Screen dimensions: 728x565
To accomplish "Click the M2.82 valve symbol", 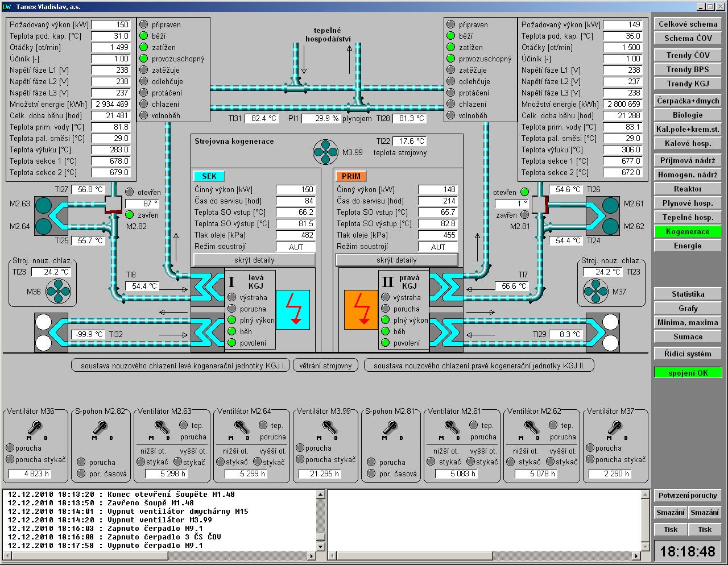I will tap(114, 205).
